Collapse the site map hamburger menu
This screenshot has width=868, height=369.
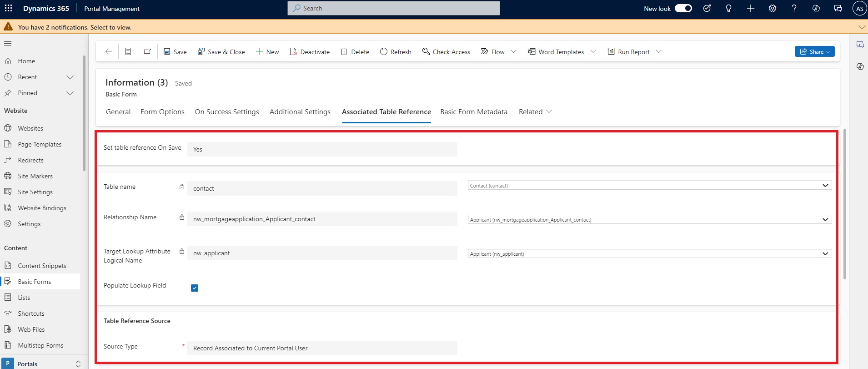pos(8,44)
